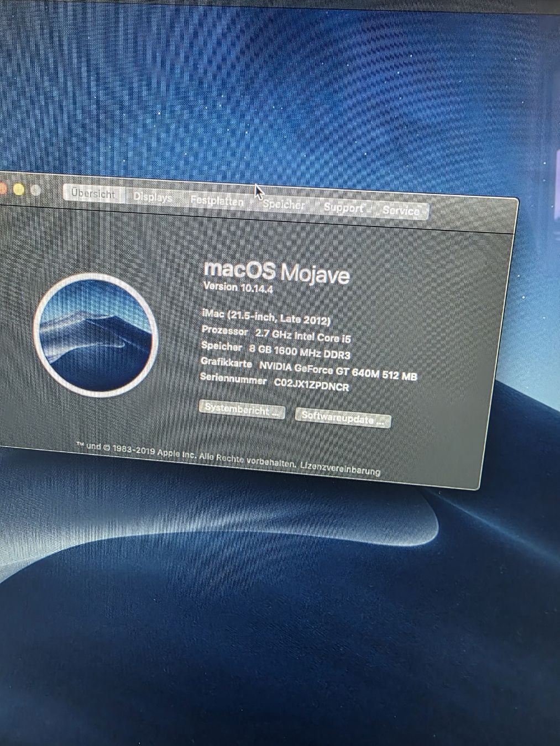Select serial number C02JX1ZPDNCR text
Image resolution: width=560 pixels, height=746 pixels.
[311, 385]
